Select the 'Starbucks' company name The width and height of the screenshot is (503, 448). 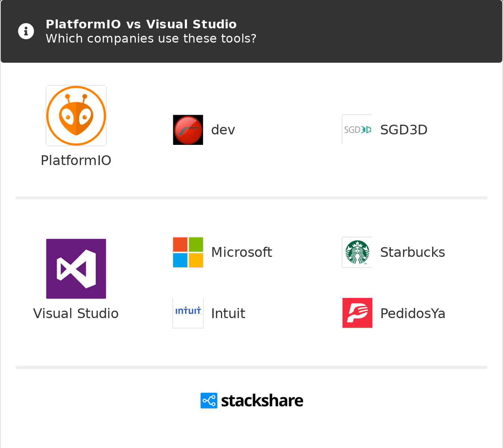point(413,252)
